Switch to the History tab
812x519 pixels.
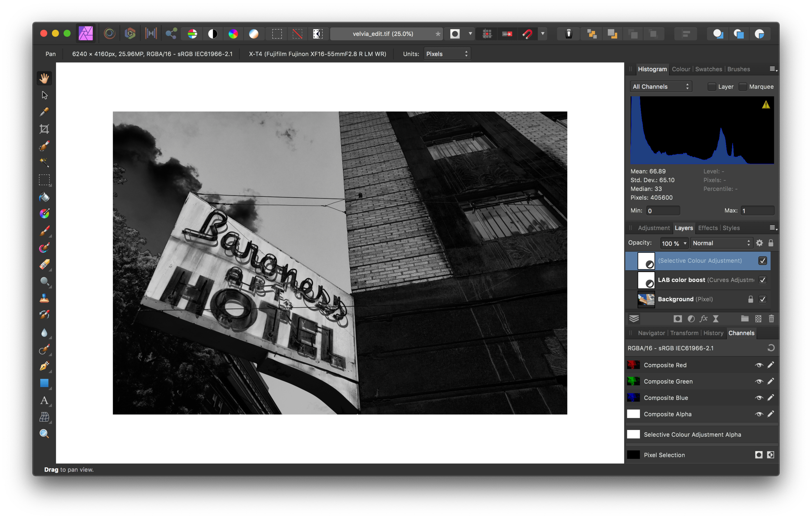pyautogui.click(x=713, y=333)
